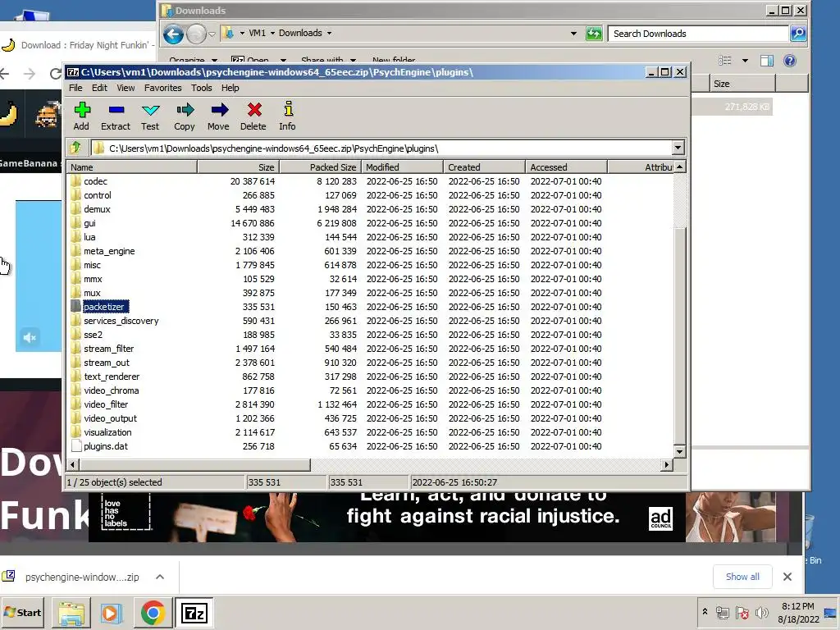Switch to Chrome in taskbar
The height and width of the screenshot is (630, 840).
point(153,613)
